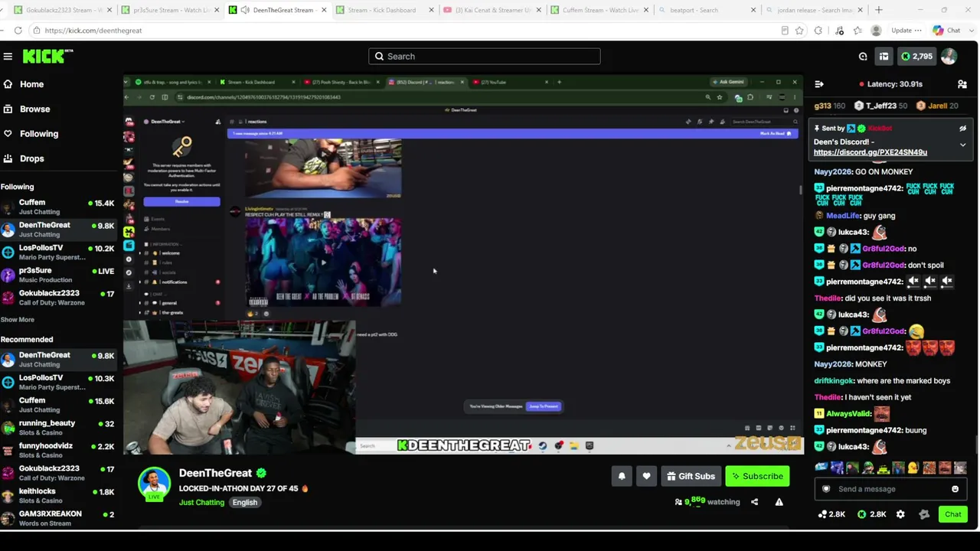The height and width of the screenshot is (551, 980).
Task: Open the Kick dashboard icon in the header
Action: tap(884, 57)
